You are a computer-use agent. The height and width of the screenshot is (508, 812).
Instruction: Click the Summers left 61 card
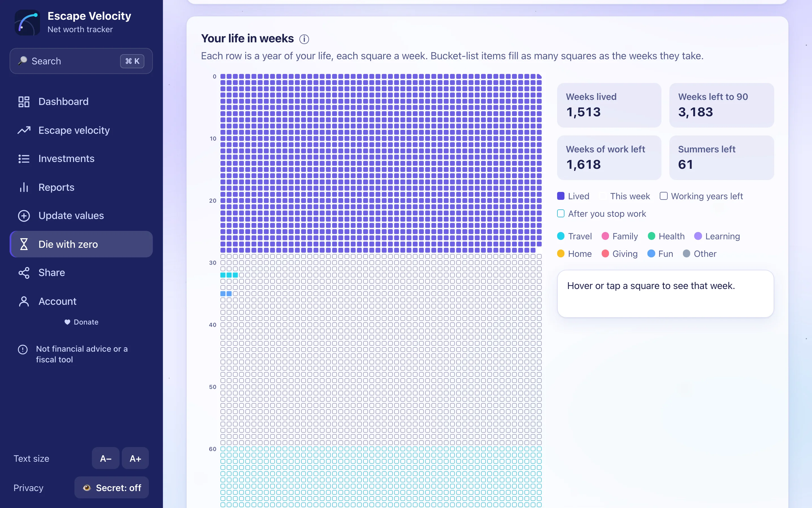point(721,157)
